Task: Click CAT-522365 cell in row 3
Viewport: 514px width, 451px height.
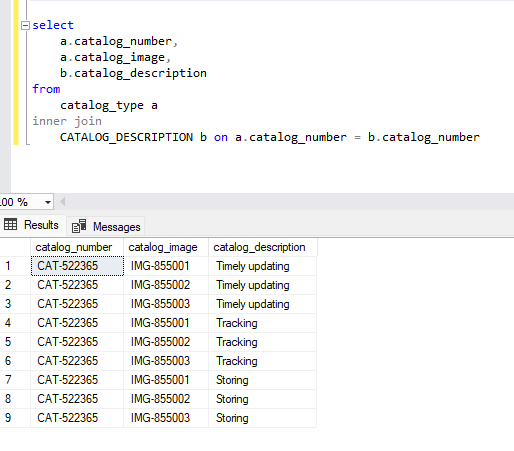Action: (77, 304)
